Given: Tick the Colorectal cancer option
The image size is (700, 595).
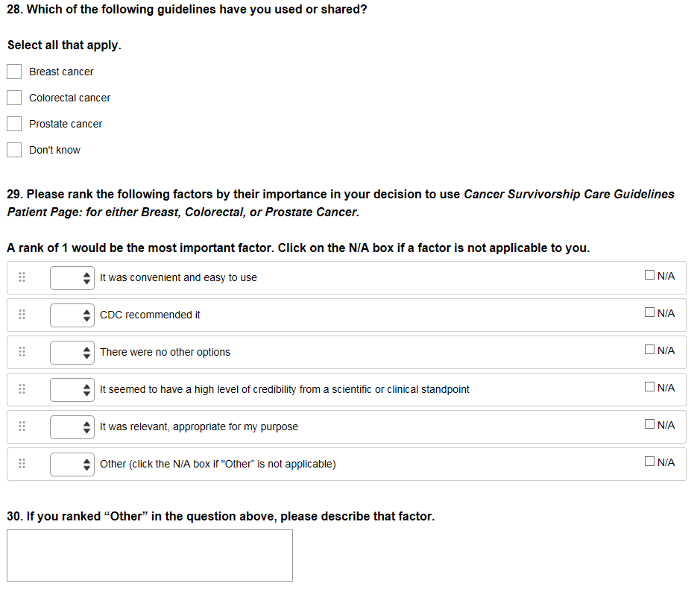Looking at the screenshot, I should [14, 98].
